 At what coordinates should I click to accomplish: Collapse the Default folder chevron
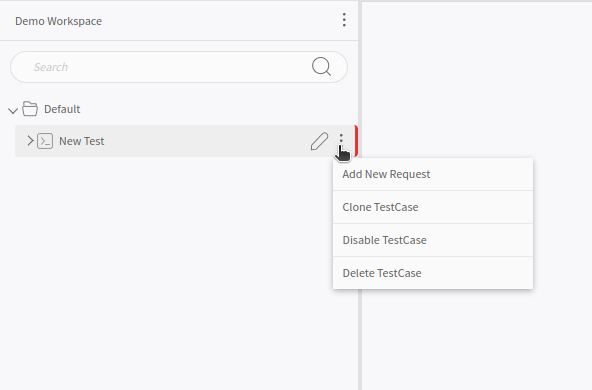pos(13,111)
